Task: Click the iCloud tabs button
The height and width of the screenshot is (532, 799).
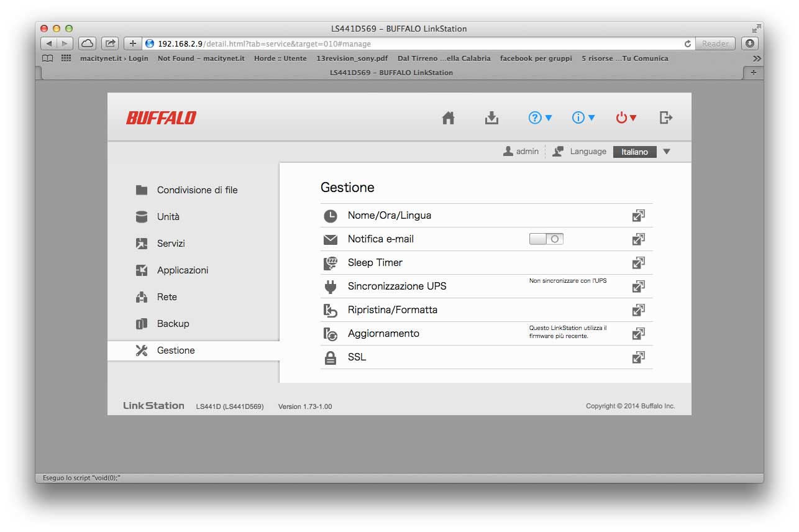Action: [x=88, y=44]
